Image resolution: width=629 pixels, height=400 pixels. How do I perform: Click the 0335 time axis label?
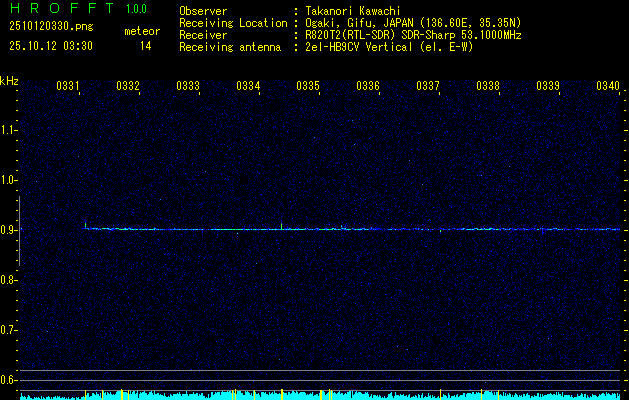click(x=308, y=85)
